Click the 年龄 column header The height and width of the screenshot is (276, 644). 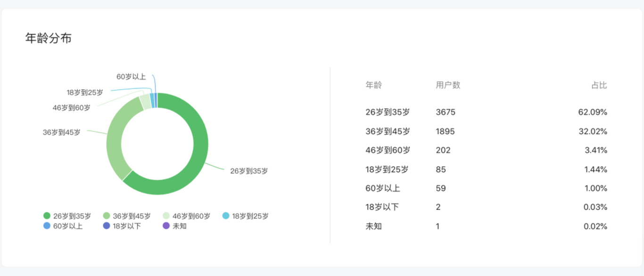click(x=374, y=85)
